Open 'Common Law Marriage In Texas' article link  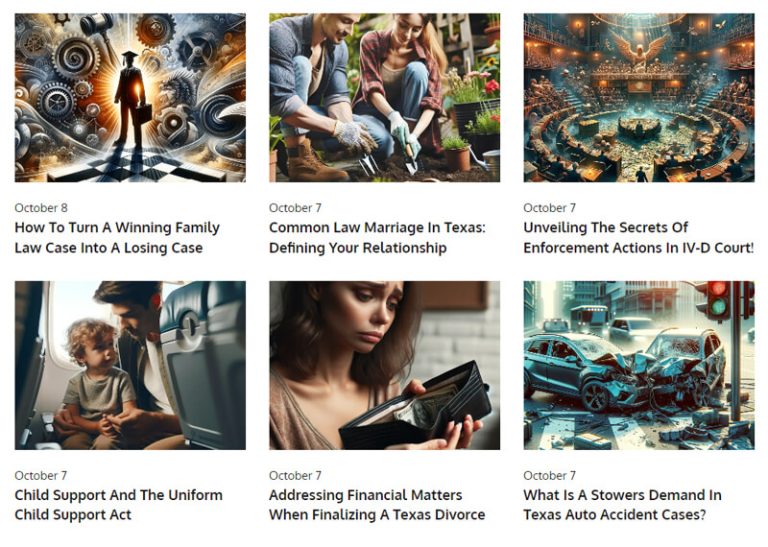click(377, 238)
